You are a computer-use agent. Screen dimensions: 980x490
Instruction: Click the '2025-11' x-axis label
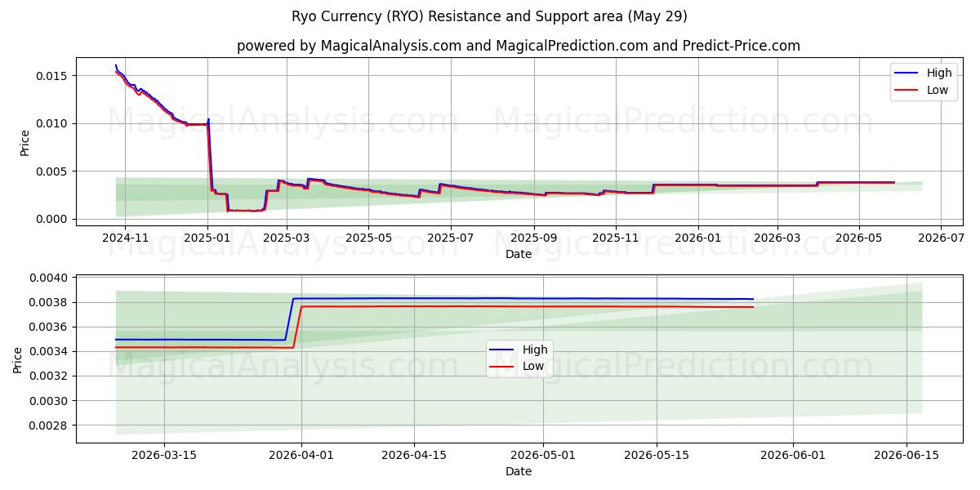616,238
